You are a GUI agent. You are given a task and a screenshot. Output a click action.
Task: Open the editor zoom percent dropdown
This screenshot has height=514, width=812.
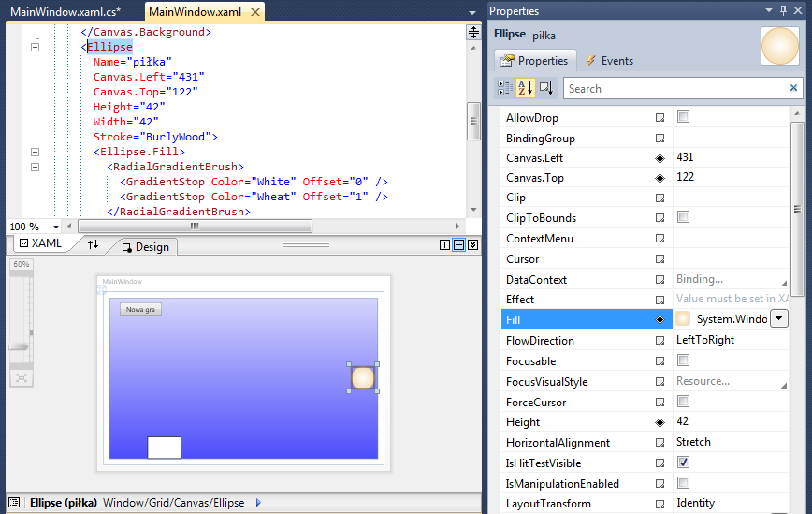tap(55, 227)
